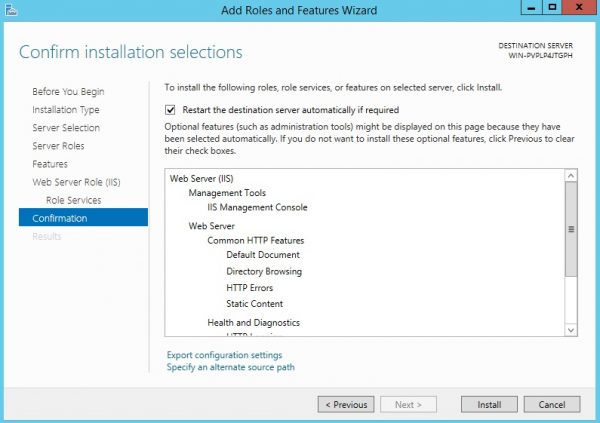This screenshot has height=423, width=600.
Task: Open the Installation Type step
Action: tap(66, 110)
